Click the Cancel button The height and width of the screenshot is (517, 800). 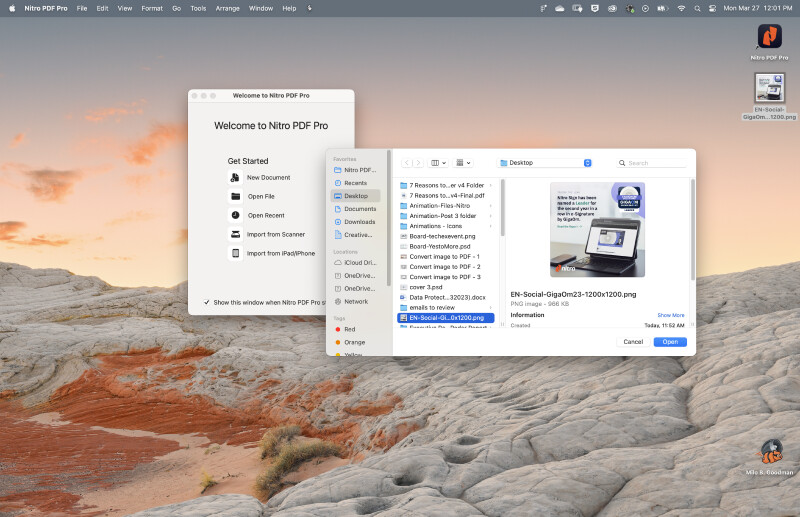click(633, 342)
